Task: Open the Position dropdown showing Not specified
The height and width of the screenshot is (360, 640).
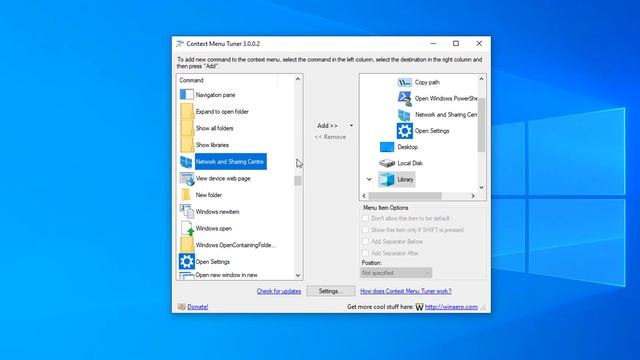Action: tap(396, 273)
